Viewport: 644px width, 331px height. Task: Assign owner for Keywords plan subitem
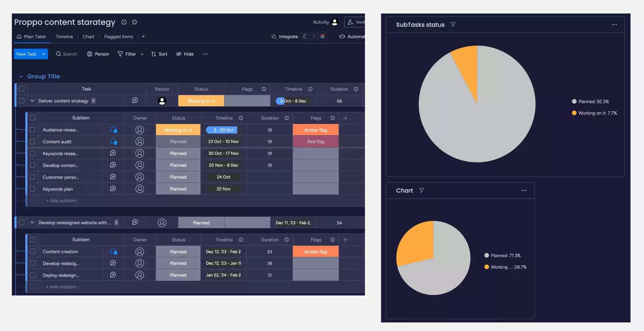pyautogui.click(x=140, y=189)
